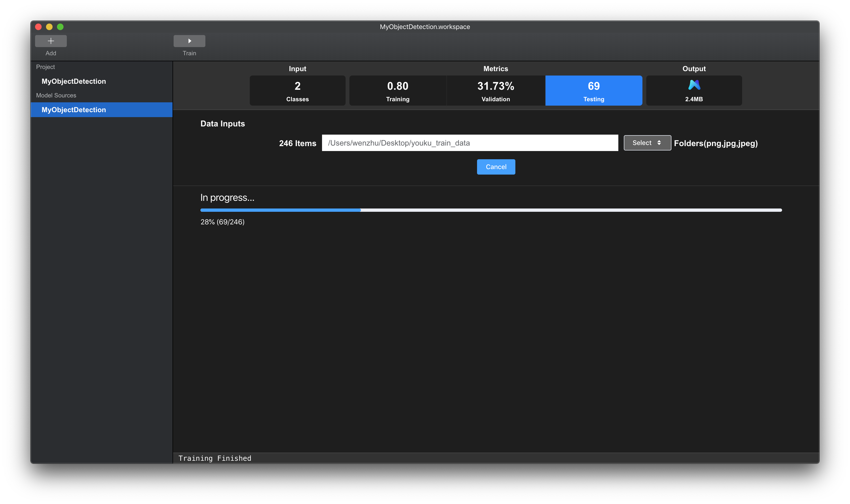The image size is (850, 504).
Task: Click the 'Training Finished' status text
Action: [x=215, y=458]
